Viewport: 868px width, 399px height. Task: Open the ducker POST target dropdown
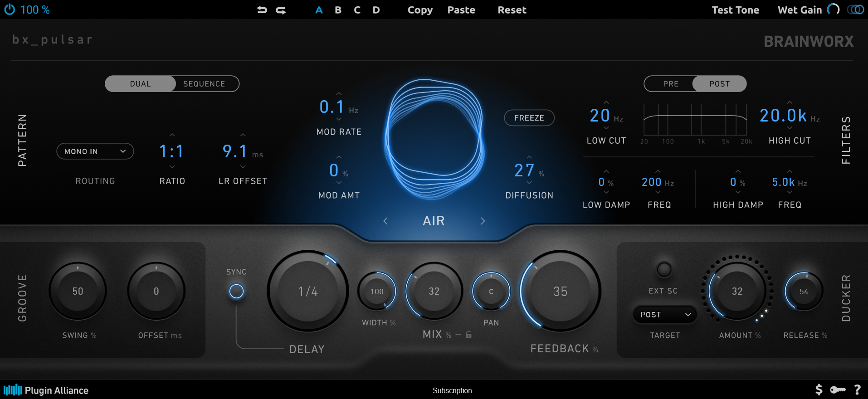[x=665, y=315]
